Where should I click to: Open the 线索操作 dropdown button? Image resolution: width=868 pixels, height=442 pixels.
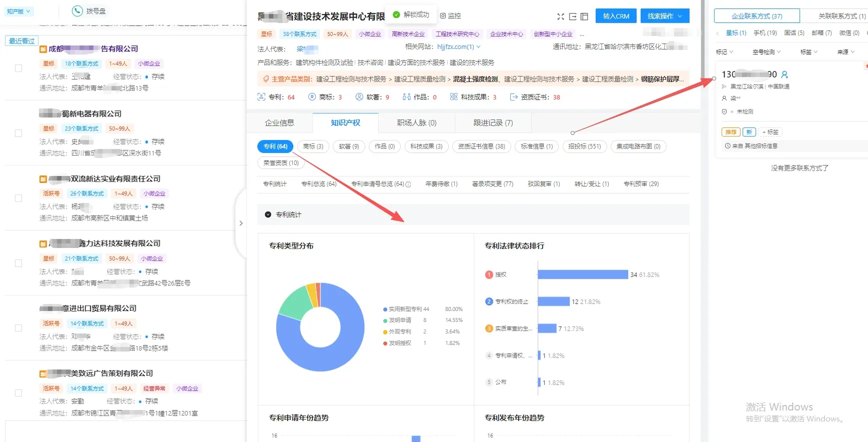665,16
